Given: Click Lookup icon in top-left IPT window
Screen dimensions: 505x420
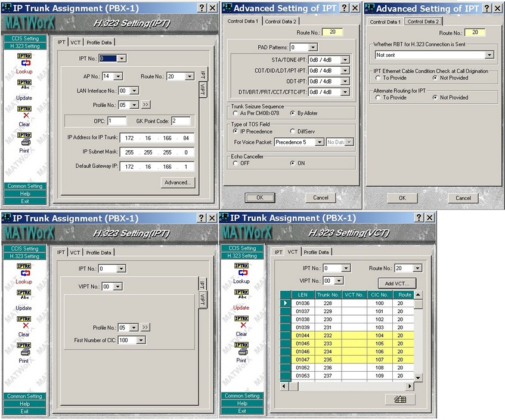Looking at the screenshot, I should pyautogui.click(x=24, y=60).
